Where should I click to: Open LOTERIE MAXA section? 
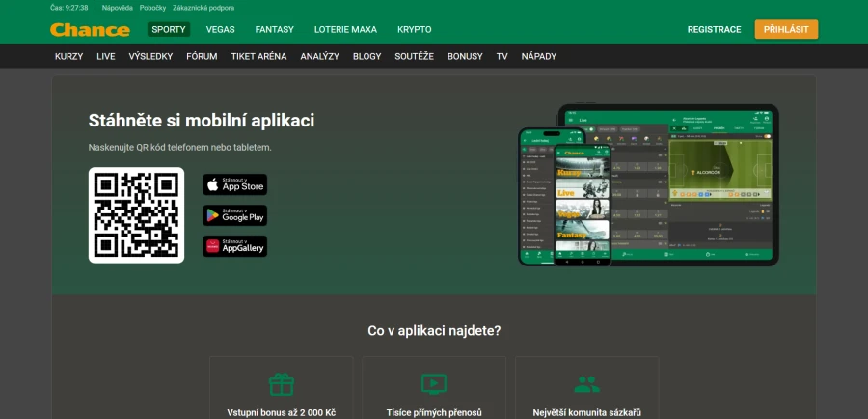coord(345,29)
